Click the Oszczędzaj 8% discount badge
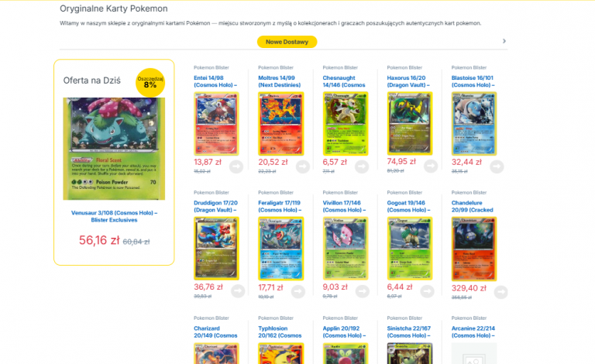 point(150,82)
